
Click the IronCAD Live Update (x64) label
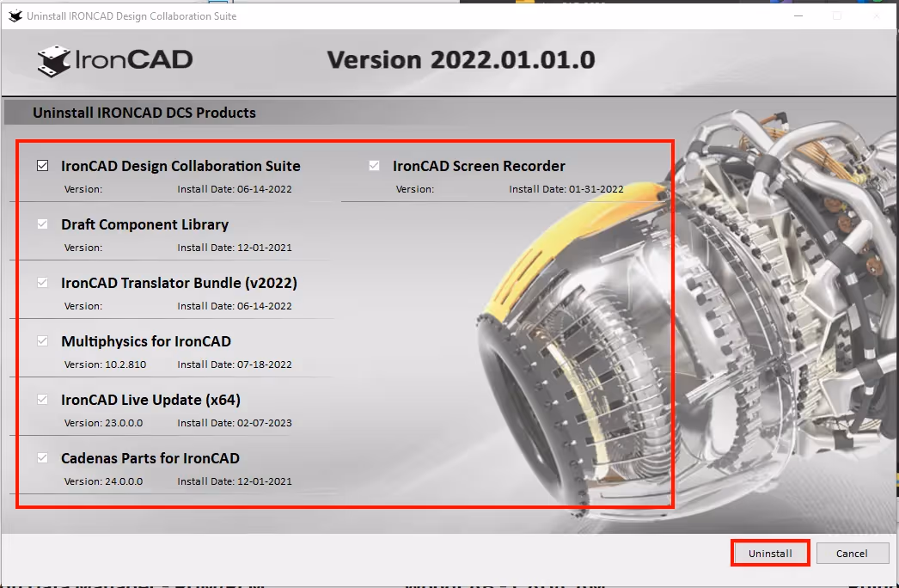click(x=150, y=399)
